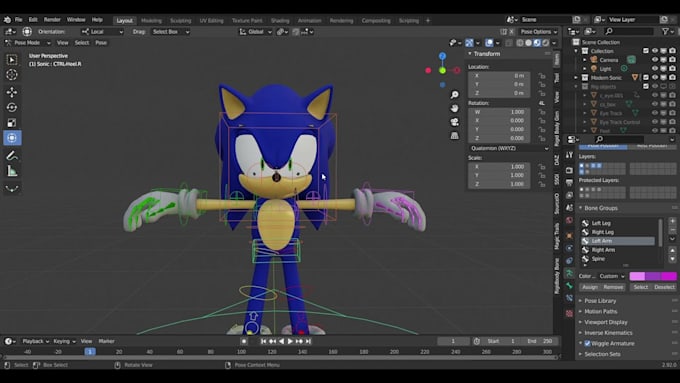
Task: Click the outliner filter funnel icon
Action: coord(665,31)
